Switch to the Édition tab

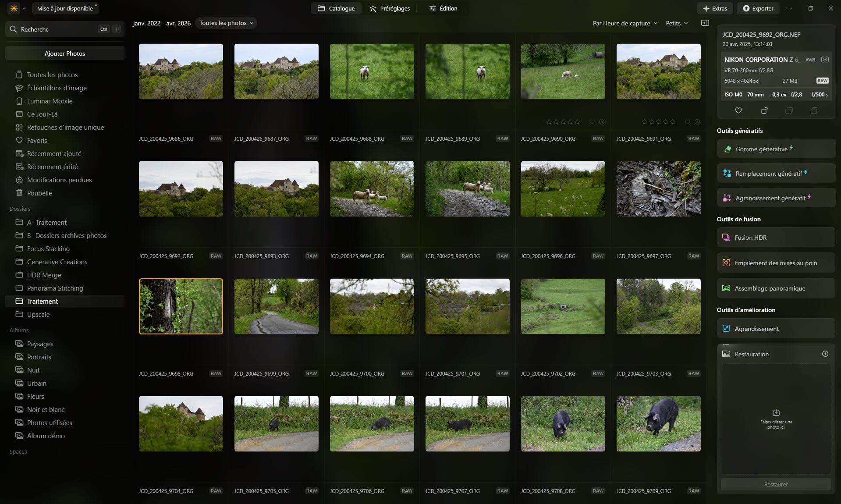(444, 8)
